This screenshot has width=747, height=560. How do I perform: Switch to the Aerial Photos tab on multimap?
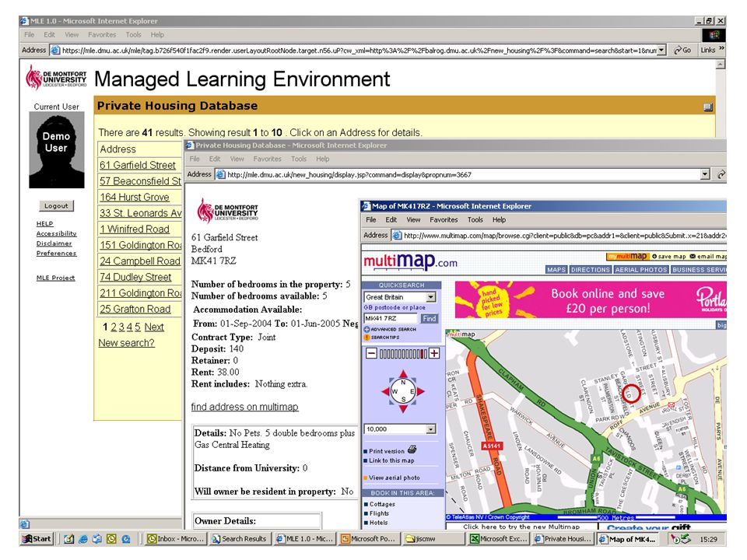point(640,270)
